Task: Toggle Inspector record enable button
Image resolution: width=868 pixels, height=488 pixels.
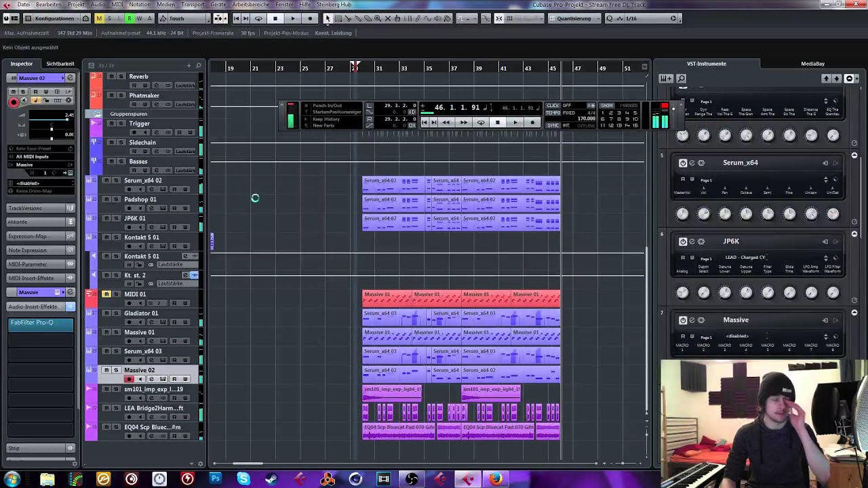Action: (13, 102)
